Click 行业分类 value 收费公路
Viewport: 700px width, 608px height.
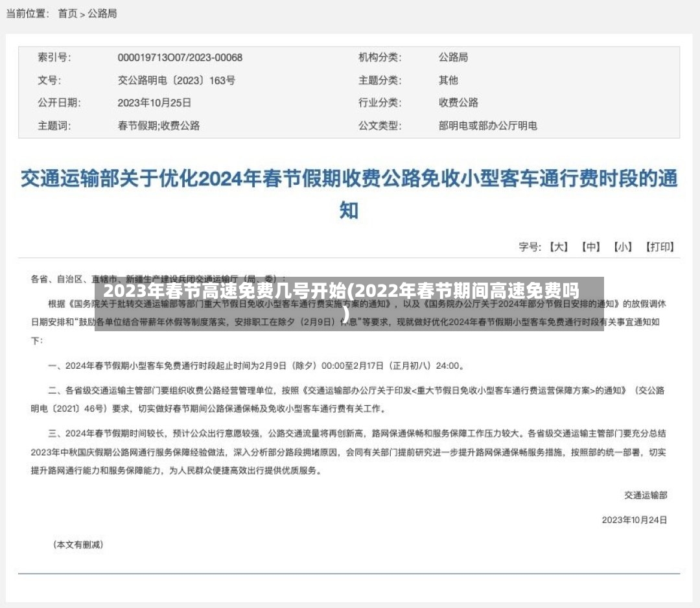(x=458, y=102)
